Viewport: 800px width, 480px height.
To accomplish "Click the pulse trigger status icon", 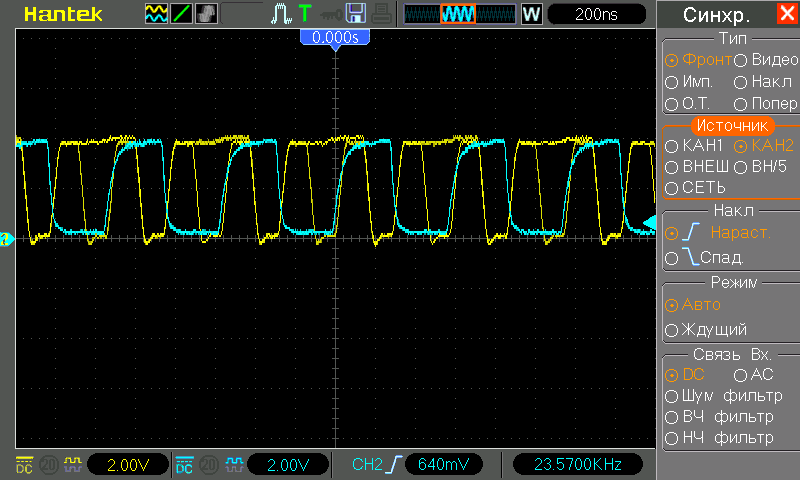I will click(x=281, y=14).
